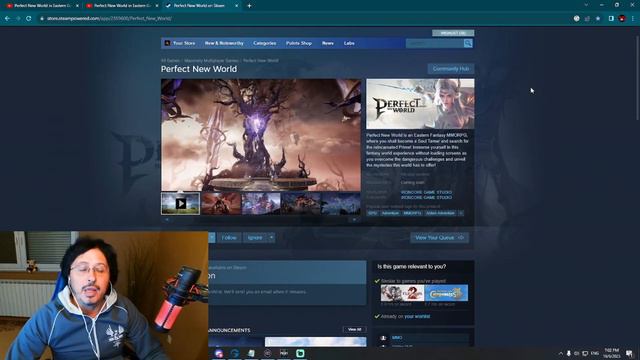640x360 pixels.
Task: Click the second similar game thumbnail
Action: click(x=446, y=293)
